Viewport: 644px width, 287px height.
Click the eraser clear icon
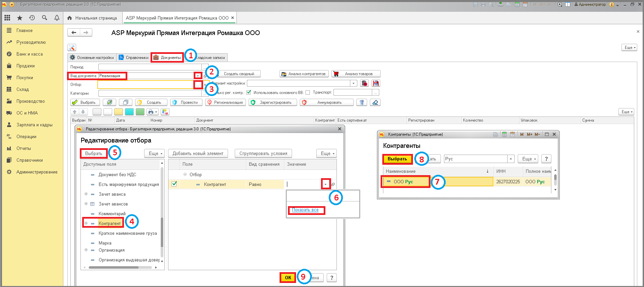click(x=375, y=102)
